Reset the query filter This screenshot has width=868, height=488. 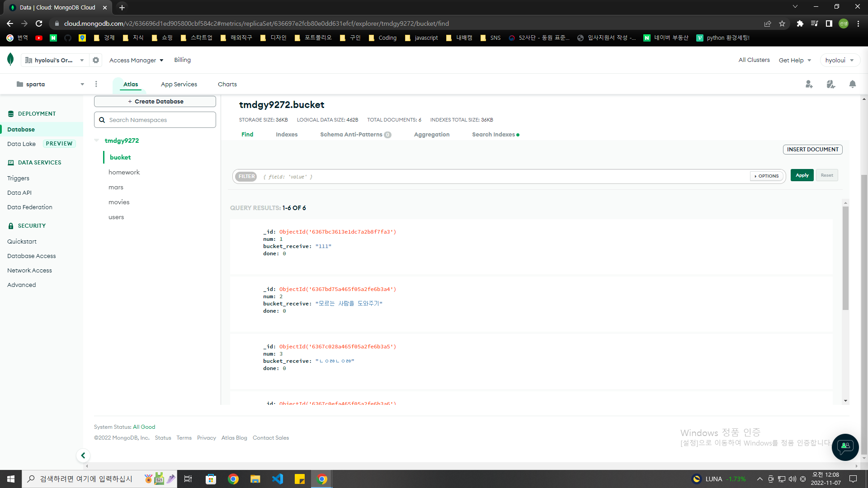pos(827,175)
